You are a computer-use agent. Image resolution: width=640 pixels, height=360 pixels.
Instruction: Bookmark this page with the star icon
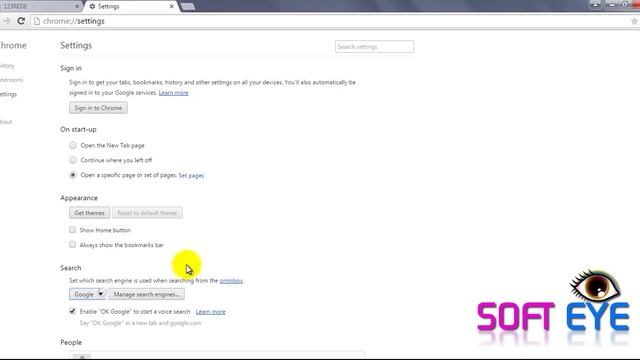(634, 21)
